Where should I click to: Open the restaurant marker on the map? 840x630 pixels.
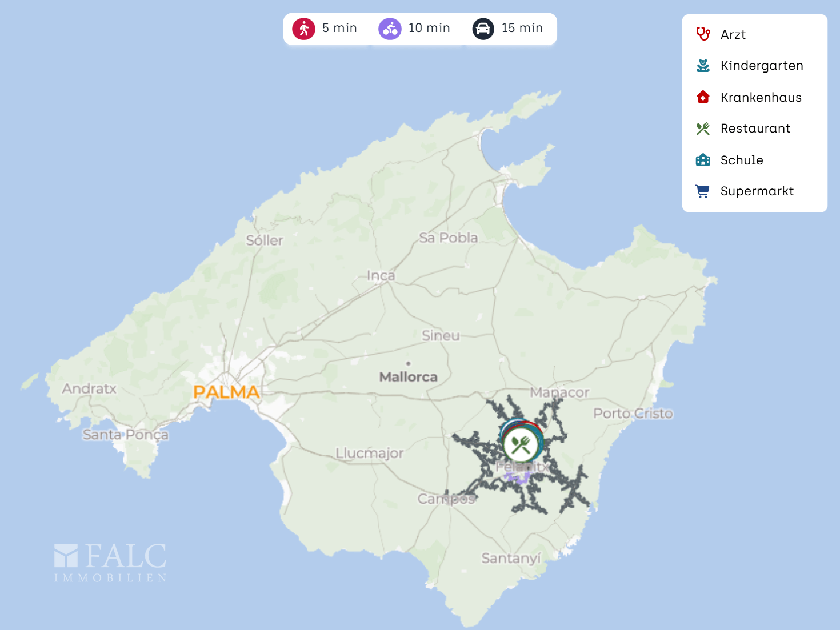click(521, 444)
